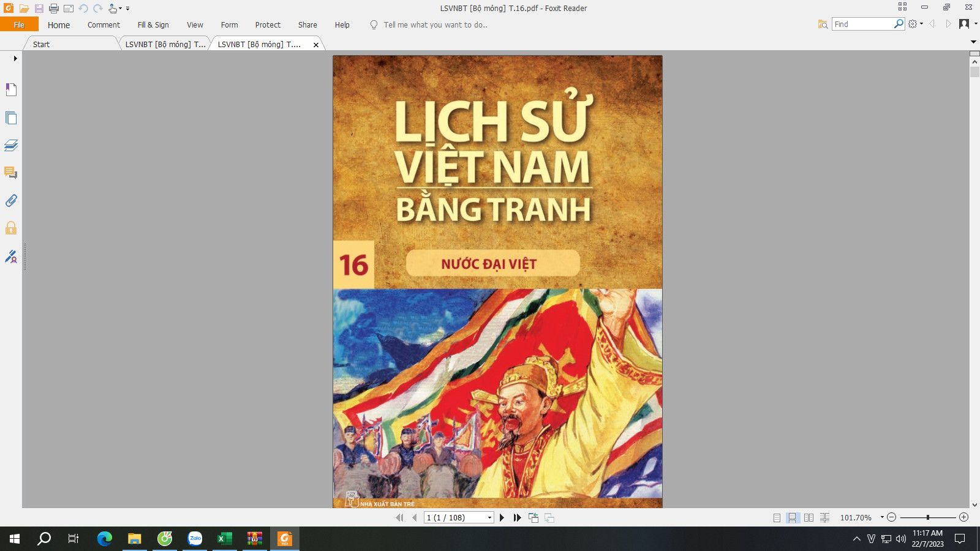The width and height of the screenshot is (980, 551).
Task: Go to previous page button
Action: (415, 518)
